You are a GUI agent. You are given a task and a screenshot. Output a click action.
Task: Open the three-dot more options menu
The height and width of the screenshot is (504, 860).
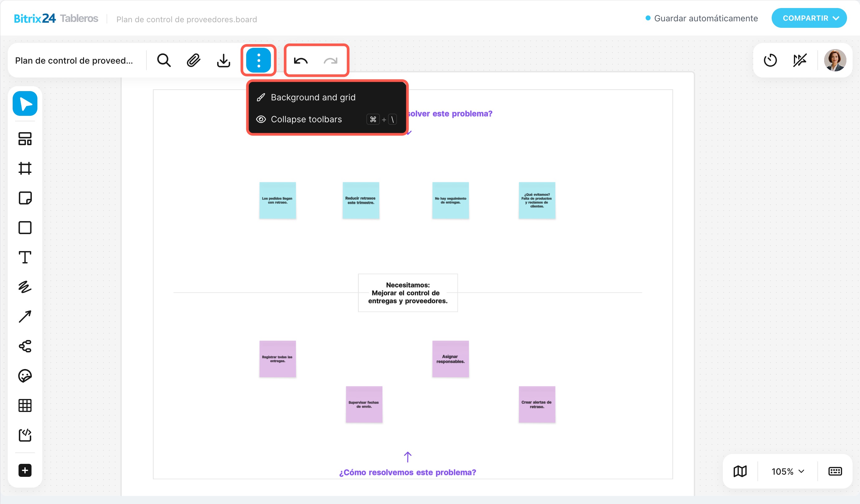(258, 61)
